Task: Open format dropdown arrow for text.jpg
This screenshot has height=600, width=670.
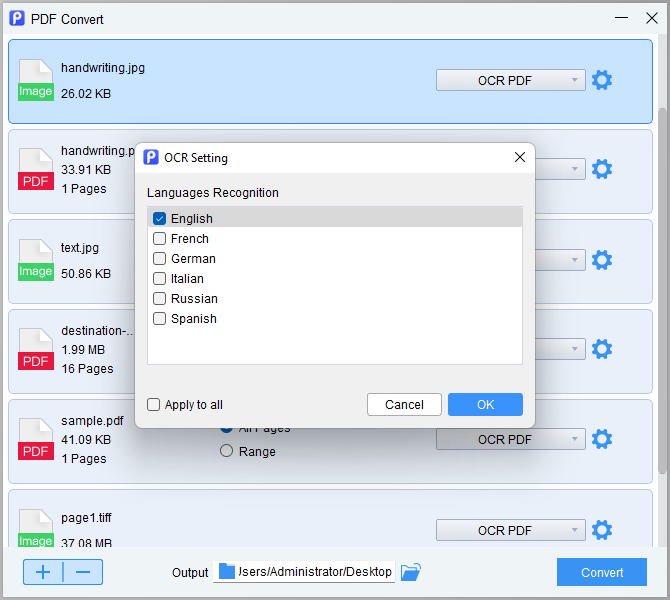Action: [574, 260]
